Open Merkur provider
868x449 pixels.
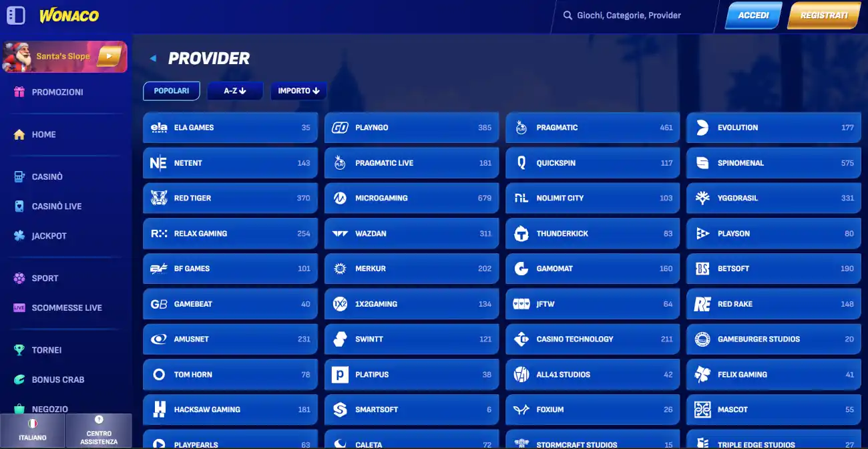(411, 269)
